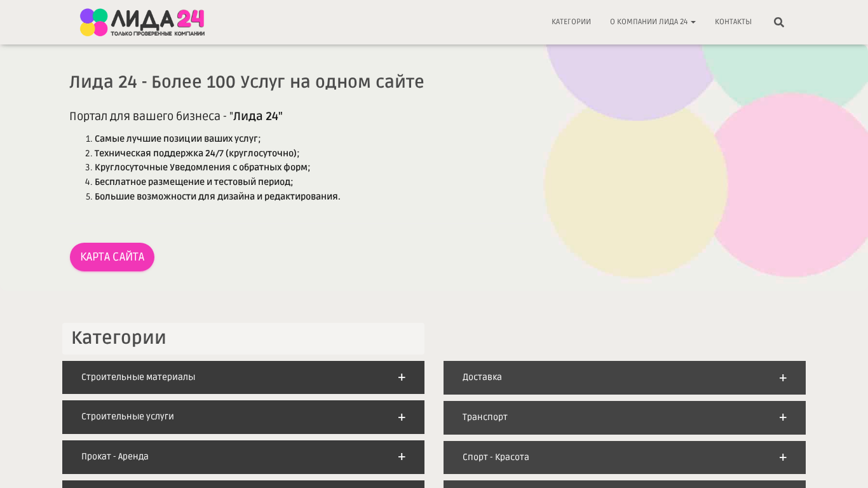
Task: Open the О компании Лида 24 dropdown
Action: (653, 22)
